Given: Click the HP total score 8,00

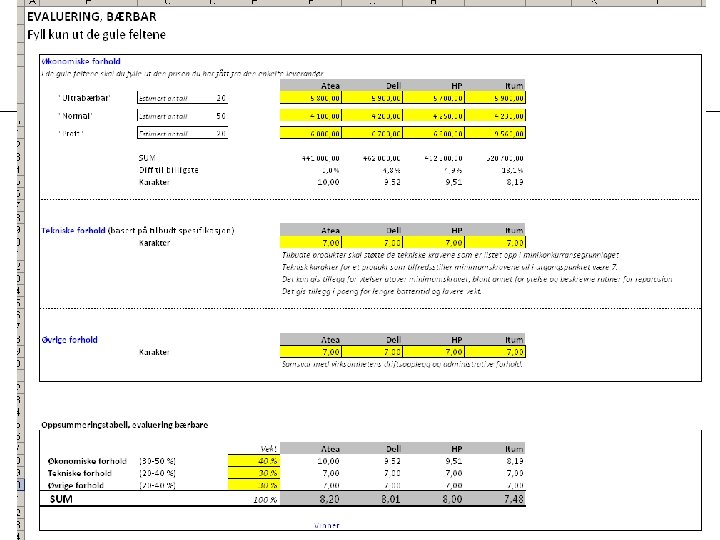Looking at the screenshot, I should [x=452, y=499].
